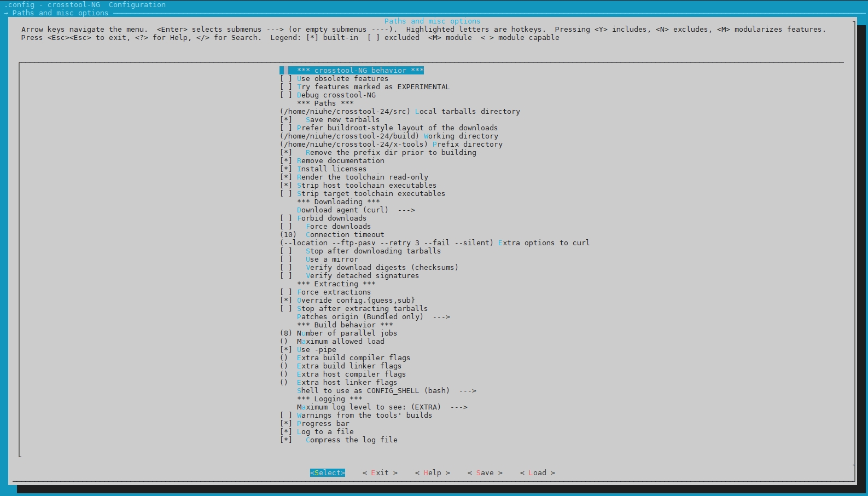Edit the Connection timeout value
This screenshot has height=496, width=868.
point(332,235)
